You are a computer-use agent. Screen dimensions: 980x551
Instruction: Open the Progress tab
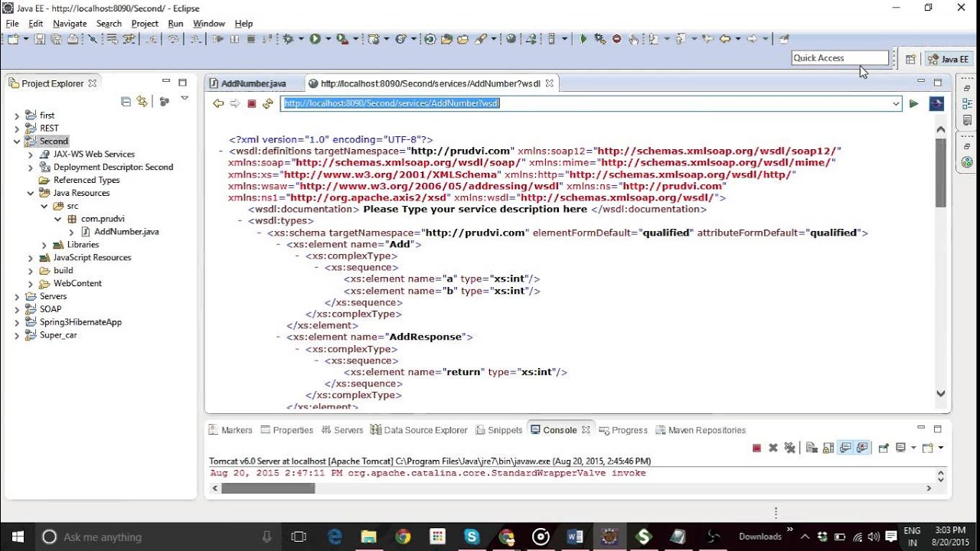[623, 430]
